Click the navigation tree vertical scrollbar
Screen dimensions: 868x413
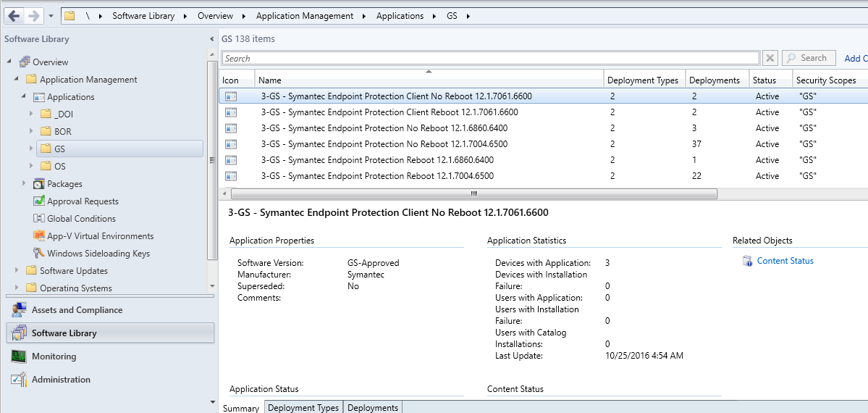212,160
